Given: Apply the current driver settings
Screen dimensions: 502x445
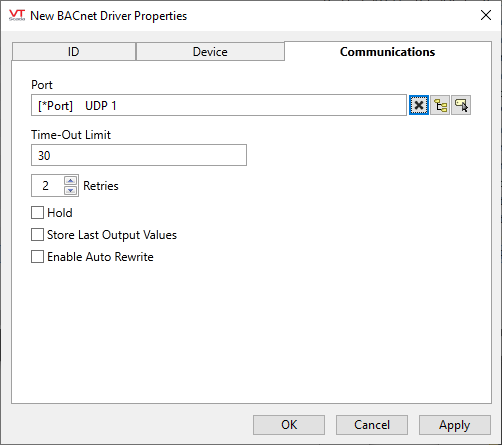Looking at the screenshot, I should click(455, 425).
